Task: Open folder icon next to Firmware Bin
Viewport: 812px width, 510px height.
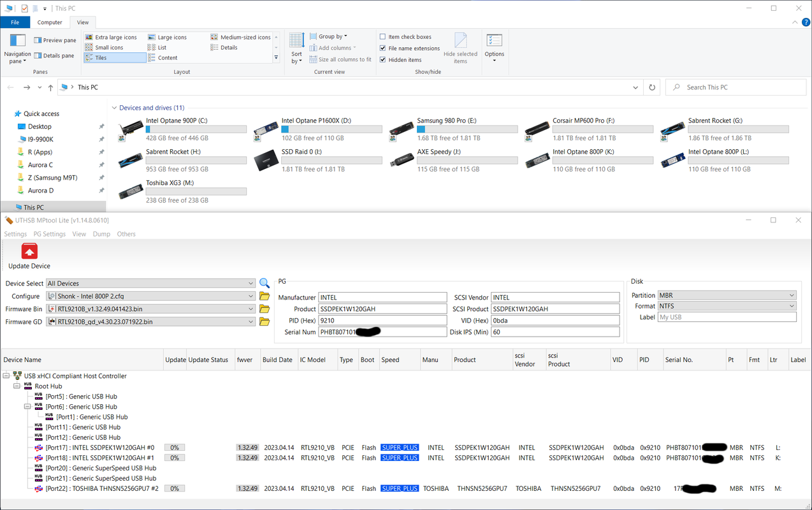Action: tap(265, 309)
